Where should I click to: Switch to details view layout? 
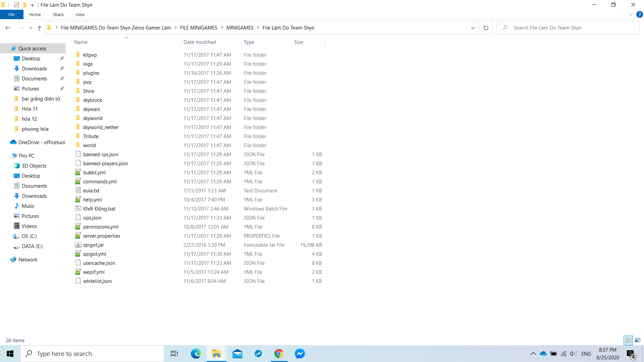point(628,340)
